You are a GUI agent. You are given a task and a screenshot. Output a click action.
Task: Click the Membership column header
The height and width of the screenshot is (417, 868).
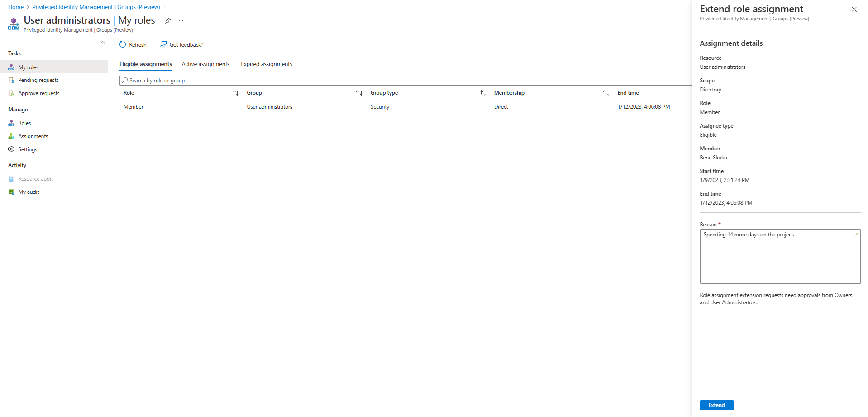click(x=509, y=93)
